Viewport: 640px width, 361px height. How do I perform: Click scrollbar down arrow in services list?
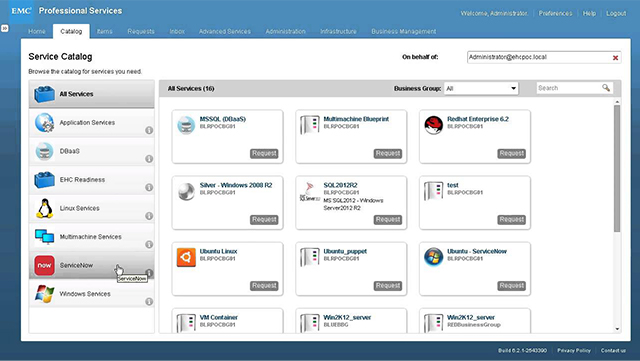pos(617,329)
